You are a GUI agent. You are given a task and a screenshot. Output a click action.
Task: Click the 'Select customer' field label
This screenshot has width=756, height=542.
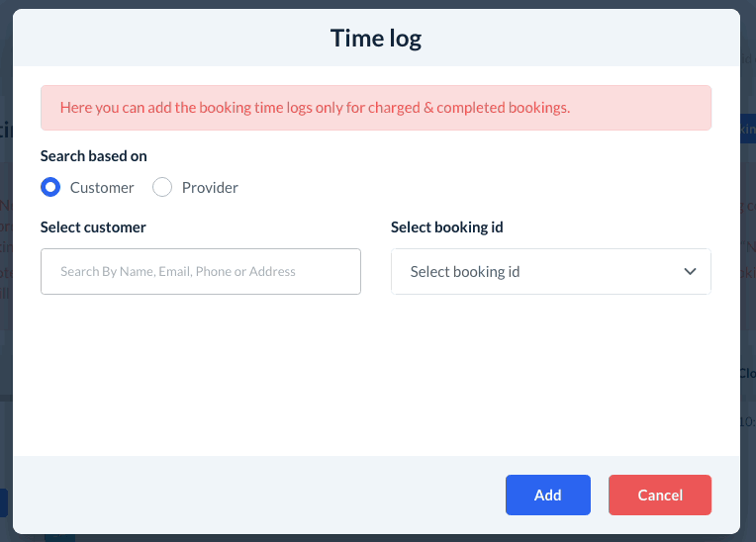[x=93, y=227]
